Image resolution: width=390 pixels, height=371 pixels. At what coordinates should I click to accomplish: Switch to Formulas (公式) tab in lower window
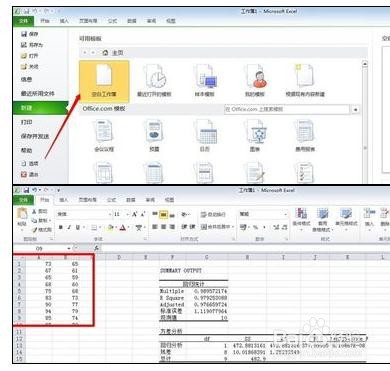(112, 200)
